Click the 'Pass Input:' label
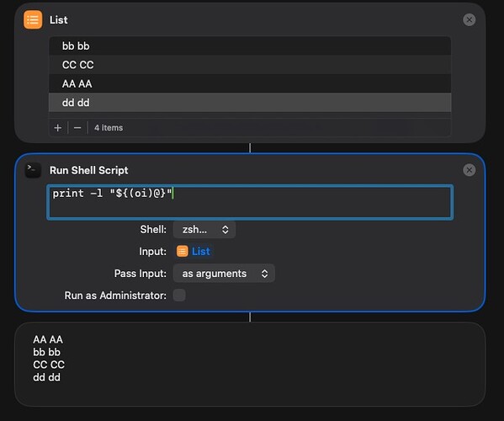 click(141, 274)
